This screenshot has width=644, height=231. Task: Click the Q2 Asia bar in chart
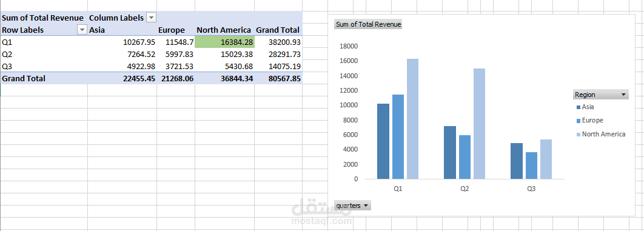[x=450, y=153]
